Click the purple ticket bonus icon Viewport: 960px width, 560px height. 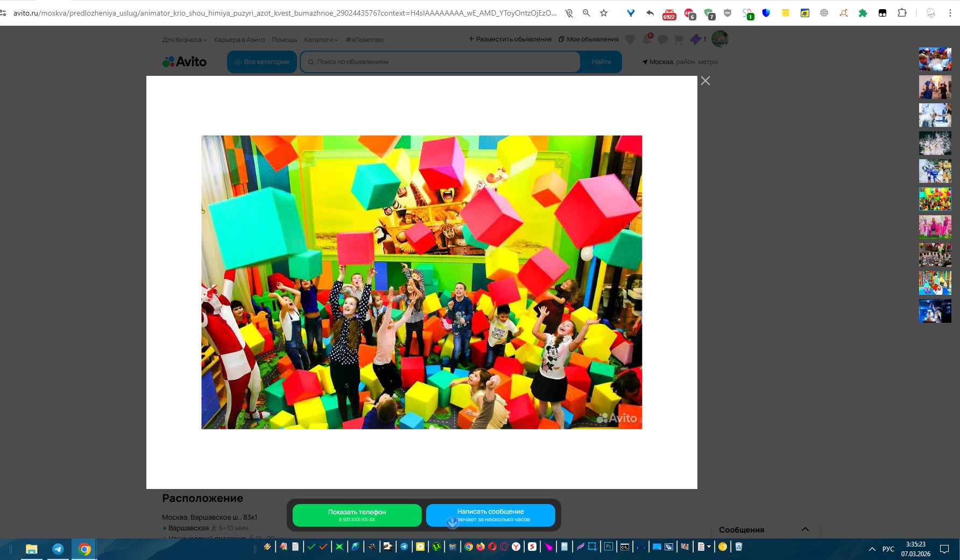point(696,39)
